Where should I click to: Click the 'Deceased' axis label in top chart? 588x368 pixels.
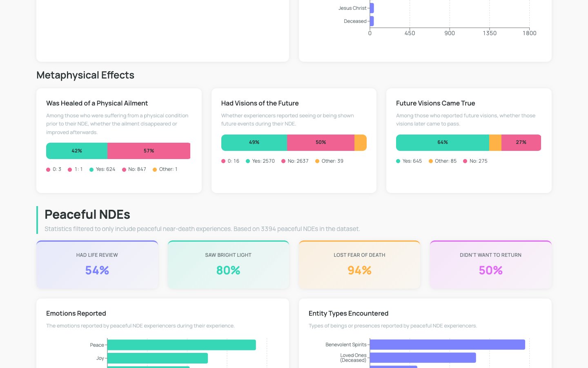[x=355, y=21]
